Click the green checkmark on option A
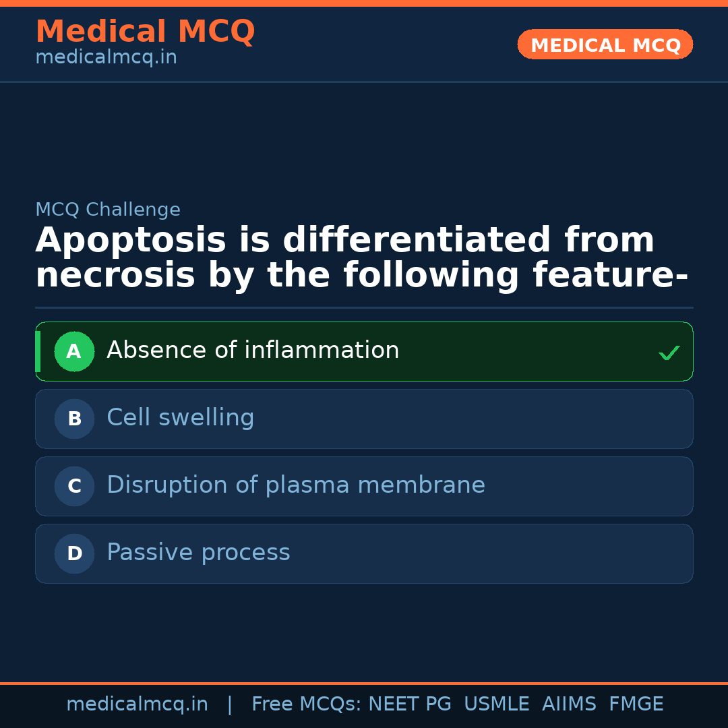The height and width of the screenshot is (728, 728). pyautogui.click(x=669, y=353)
